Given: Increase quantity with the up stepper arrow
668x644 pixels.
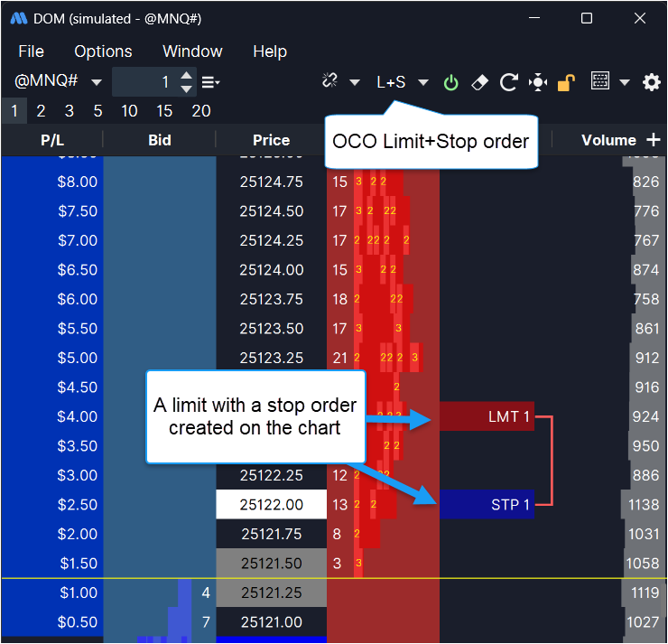Looking at the screenshot, I should 186,76.
